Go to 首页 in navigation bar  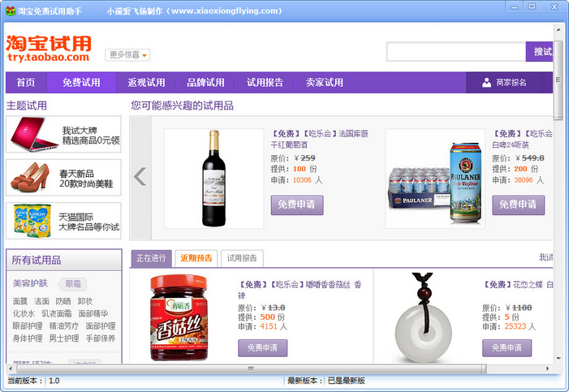pos(26,83)
